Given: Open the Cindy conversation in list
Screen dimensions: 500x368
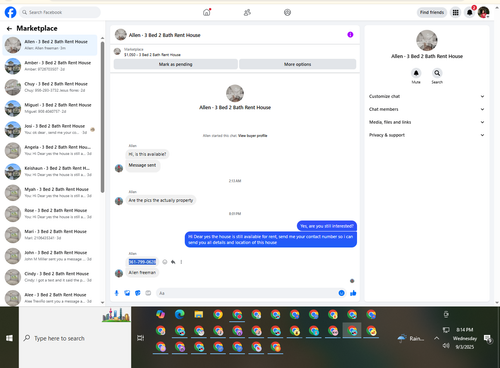Looking at the screenshot, I should click(50, 277).
